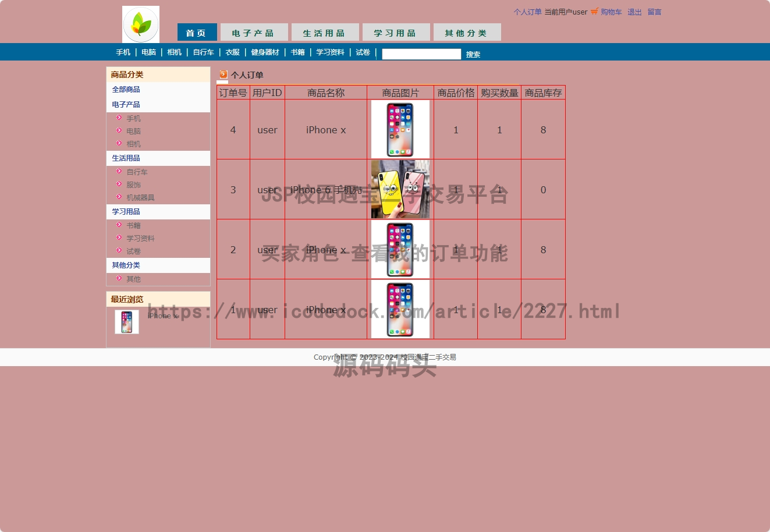Click the pink bullet icon next to 自行车

(119, 171)
